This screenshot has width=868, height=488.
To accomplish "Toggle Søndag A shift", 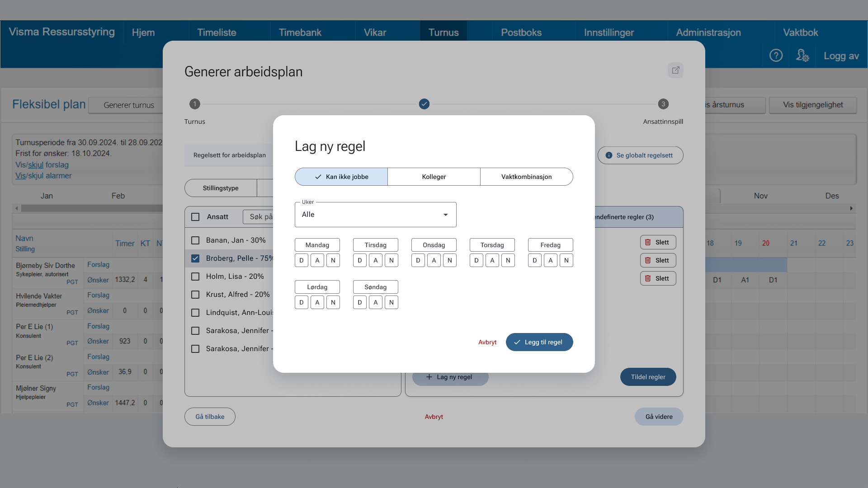I will coord(376,302).
